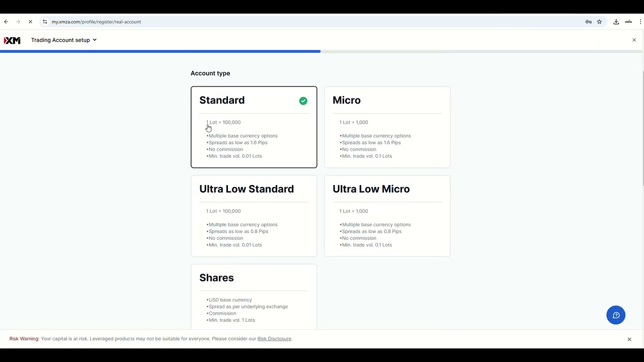Bookmark this page with the star
The width and height of the screenshot is (644, 362).
pyautogui.click(x=599, y=22)
